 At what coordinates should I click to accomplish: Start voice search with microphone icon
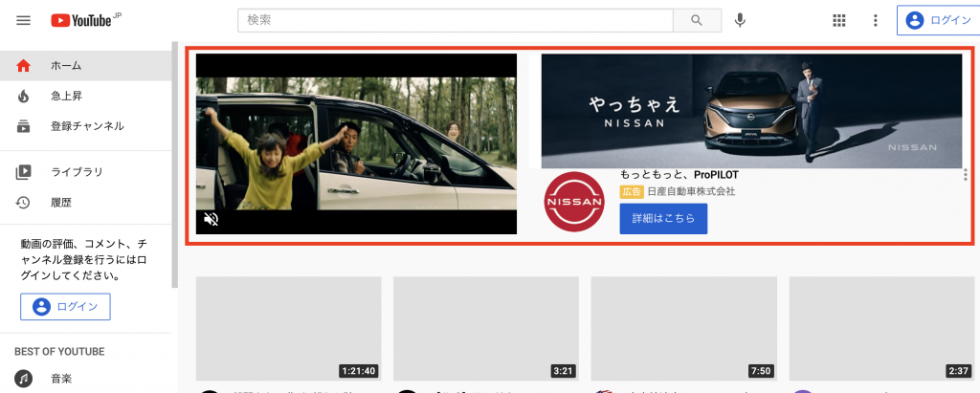click(x=740, y=21)
